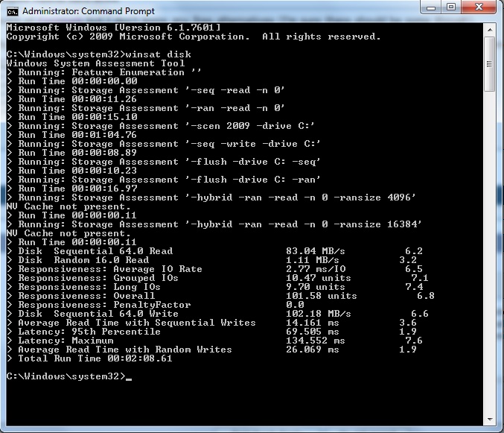Viewport: 504px width, 433px height.
Task: Click the 'Feature Enumeration' running line
Action: click(x=103, y=72)
